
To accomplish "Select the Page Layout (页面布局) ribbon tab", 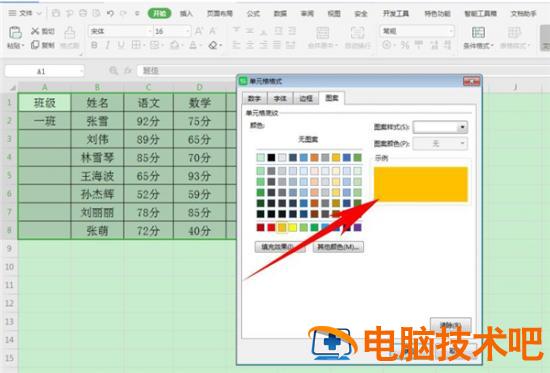I will point(220,13).
